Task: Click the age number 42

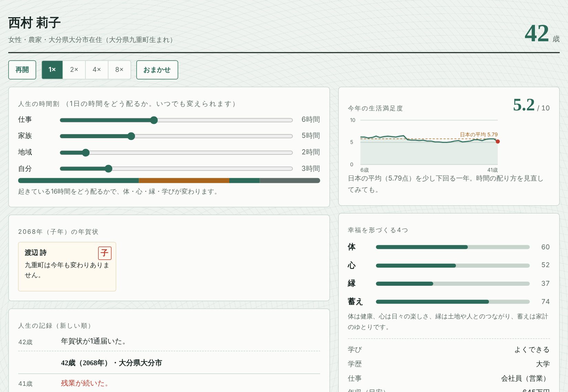Action: click(537, 33)
